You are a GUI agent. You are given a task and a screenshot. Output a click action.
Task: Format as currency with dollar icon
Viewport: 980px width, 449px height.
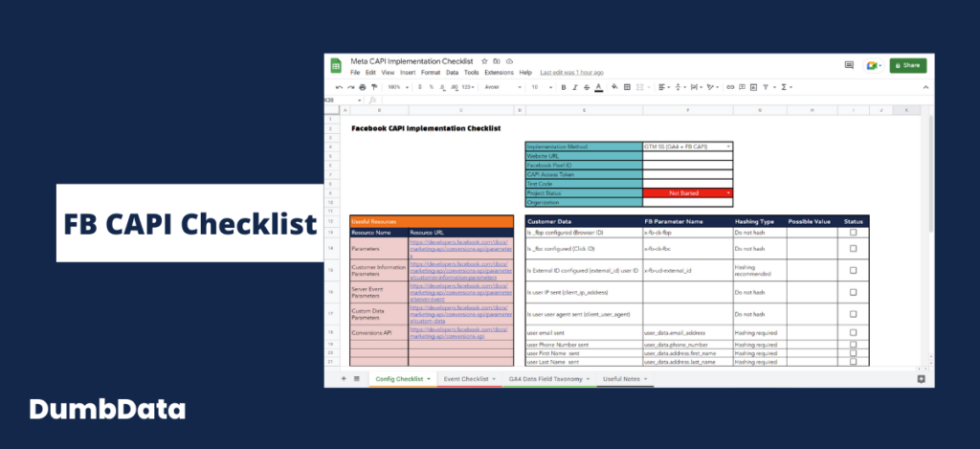coord(420,87)
